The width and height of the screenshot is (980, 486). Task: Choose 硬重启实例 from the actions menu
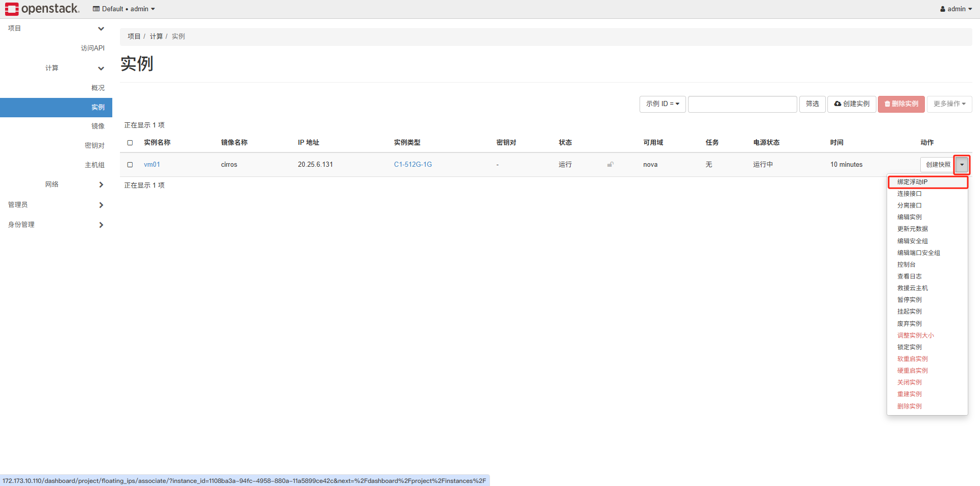(x=927, y=371)
